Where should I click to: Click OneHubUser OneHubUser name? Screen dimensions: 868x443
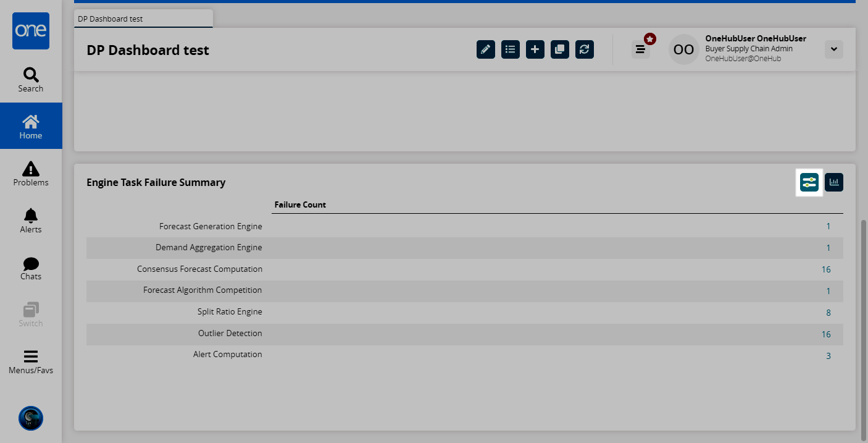tap(756, 38)
